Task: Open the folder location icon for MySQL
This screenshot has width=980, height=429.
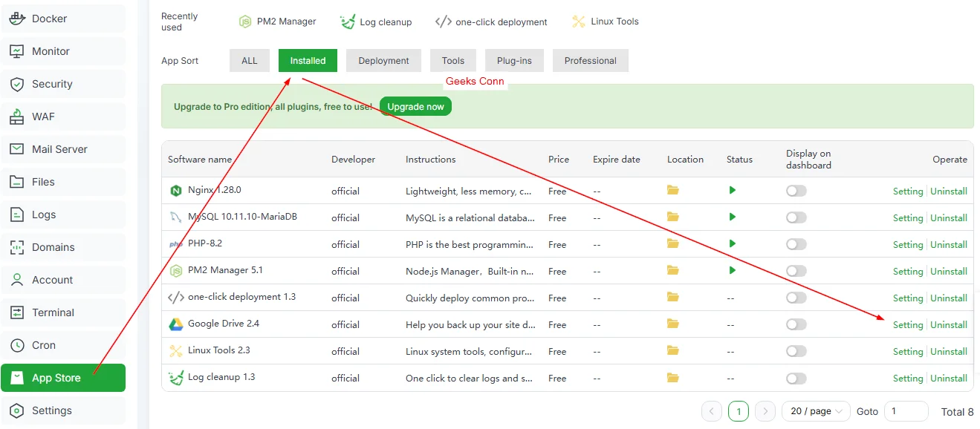Action: click(x=672, y=217)
